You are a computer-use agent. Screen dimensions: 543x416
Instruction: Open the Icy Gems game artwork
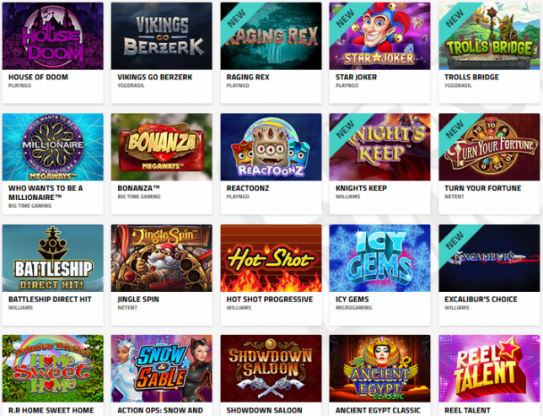[380, 258]
